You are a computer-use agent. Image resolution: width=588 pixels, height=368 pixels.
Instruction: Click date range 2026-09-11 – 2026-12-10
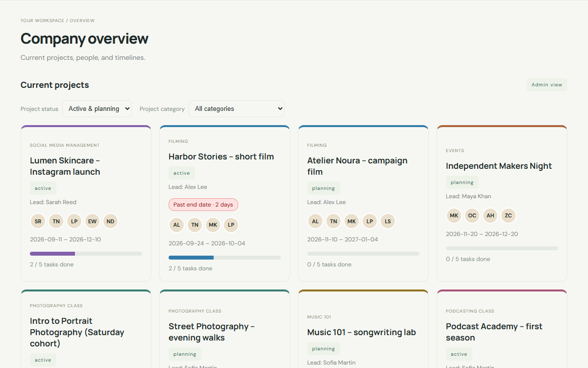pos(66,239)
